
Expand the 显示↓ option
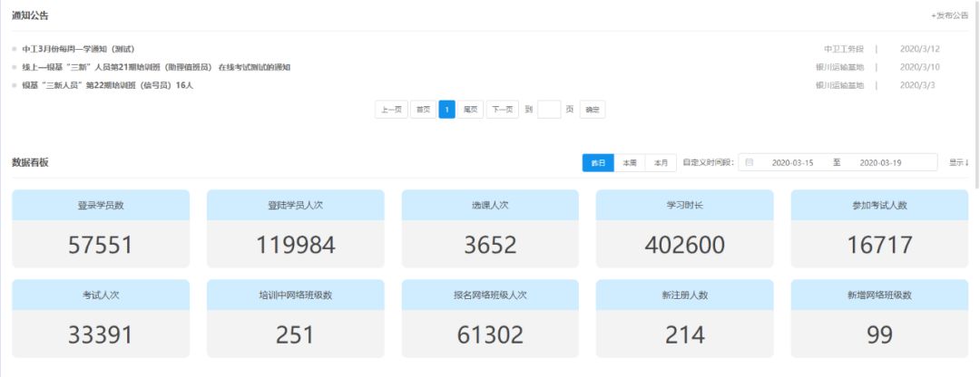(959, 162)
